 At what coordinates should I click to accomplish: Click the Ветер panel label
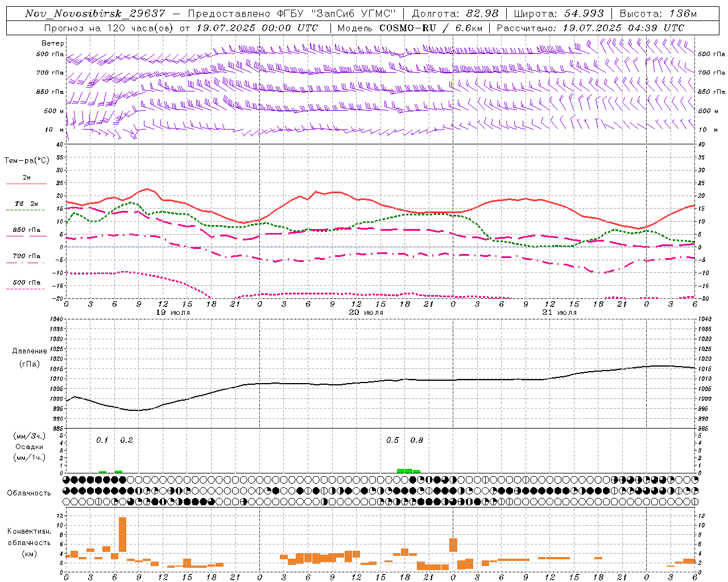(53, 43)
